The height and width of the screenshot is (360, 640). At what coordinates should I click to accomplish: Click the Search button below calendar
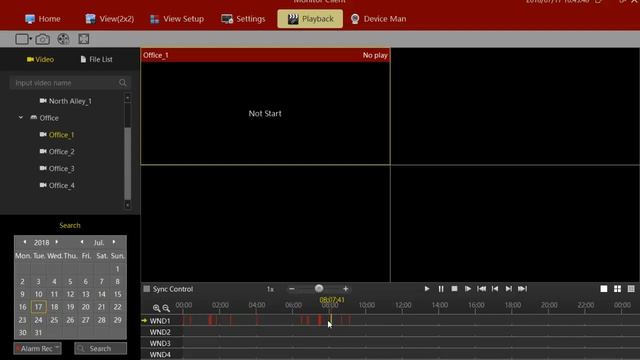[x=100, y=349]
